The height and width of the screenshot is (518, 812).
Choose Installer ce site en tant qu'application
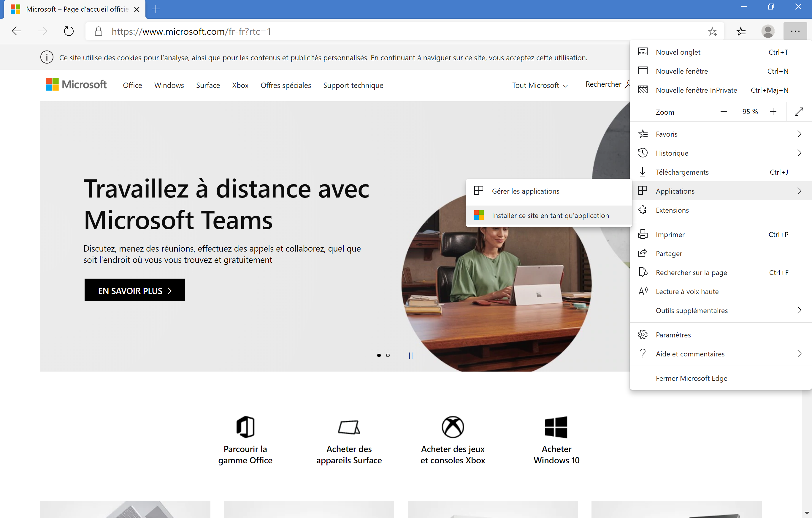pyautogui.click(x=550, y=215)
